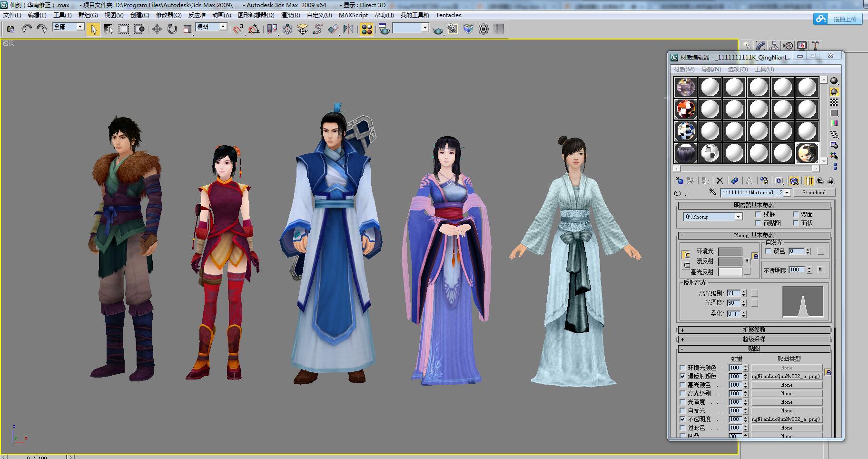Click Get Material icon in Material Editor
This screenshot has width=868, height=459.
point(679,181)
